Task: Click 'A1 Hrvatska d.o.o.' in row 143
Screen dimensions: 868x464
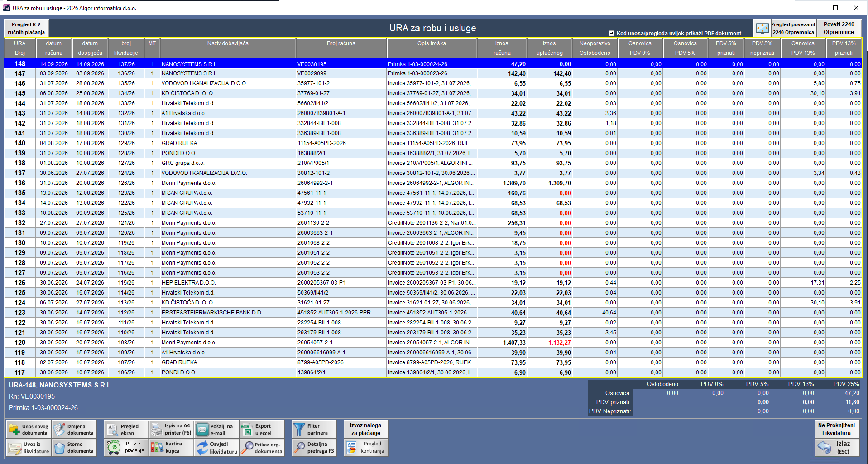Action: [228, 113]
